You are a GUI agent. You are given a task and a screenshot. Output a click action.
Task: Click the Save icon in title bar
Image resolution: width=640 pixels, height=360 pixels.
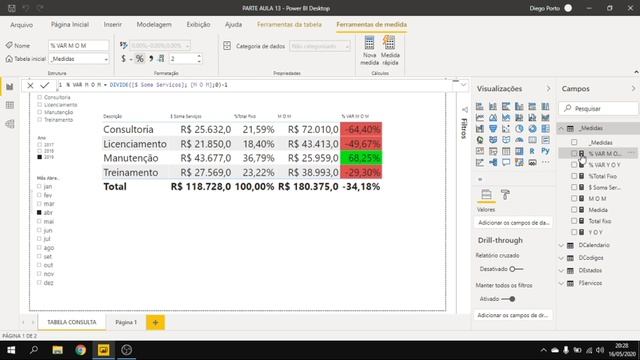[11, 8]
